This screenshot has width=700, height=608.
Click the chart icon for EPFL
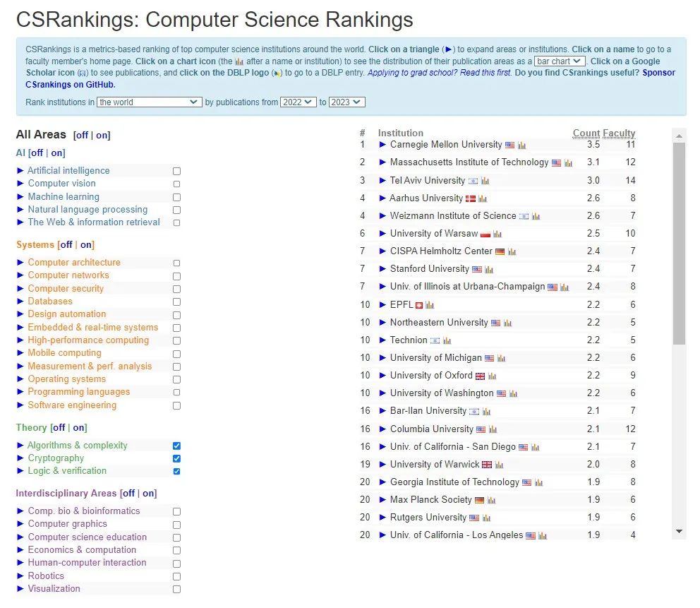(430, 305)
